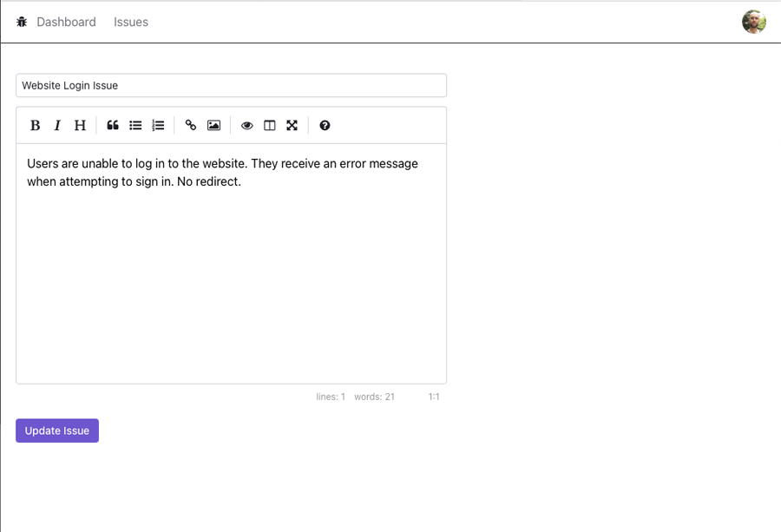Image resolution: width=781 pixels, height=532 pixels.
Task: Create a bulleted unordered list
Action: (135, 126)
